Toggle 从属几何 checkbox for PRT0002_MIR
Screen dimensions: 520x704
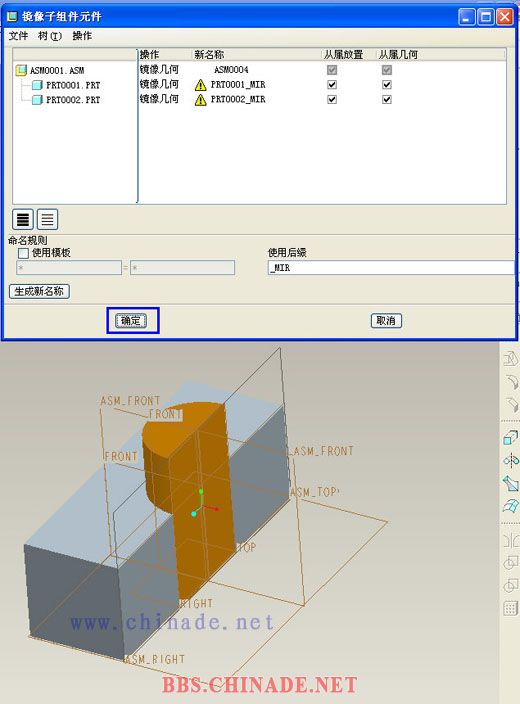pyautogui.click(x=387, y=99)
